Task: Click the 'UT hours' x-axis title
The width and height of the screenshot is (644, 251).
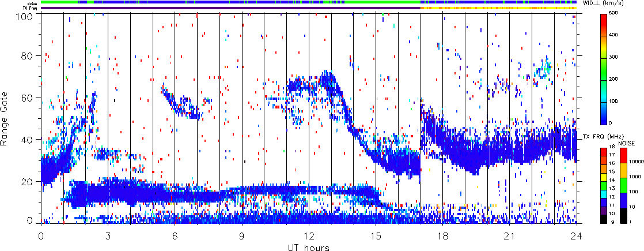Action: click(x=309, y=247)
